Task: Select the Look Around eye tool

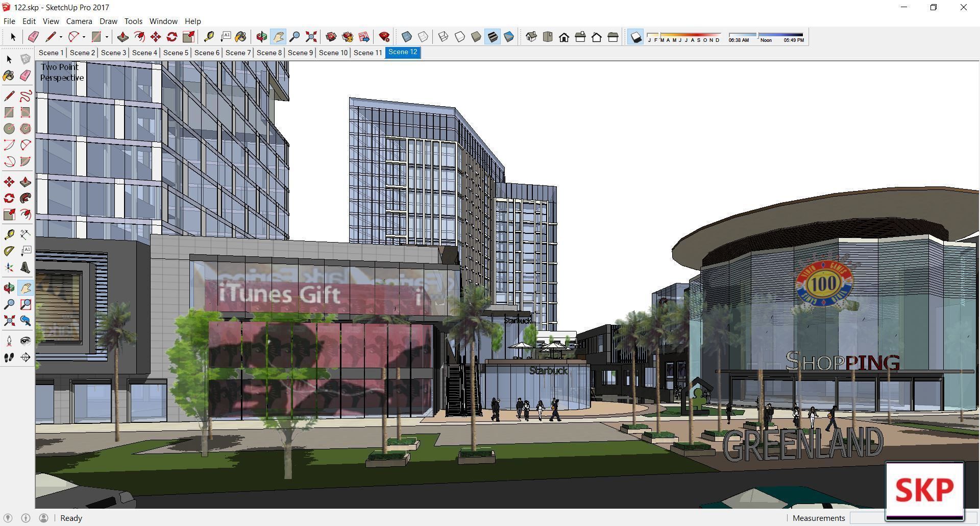Action: click(x=26, y=341)
